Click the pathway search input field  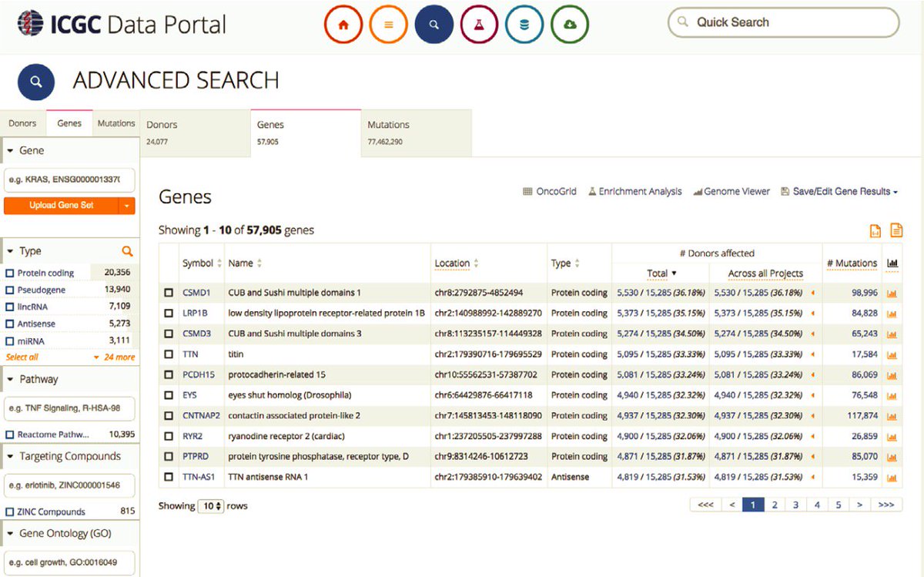coord(69,408)
